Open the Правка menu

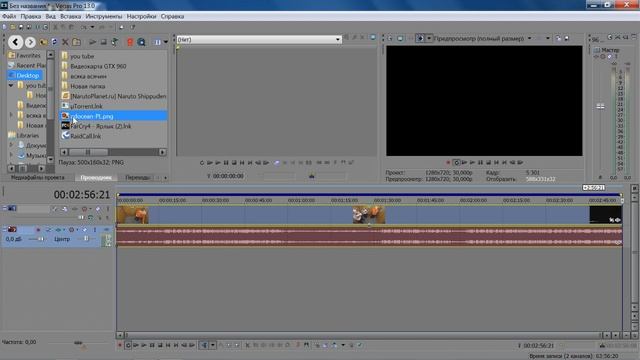pyautogui.click(x=31, y=16)
